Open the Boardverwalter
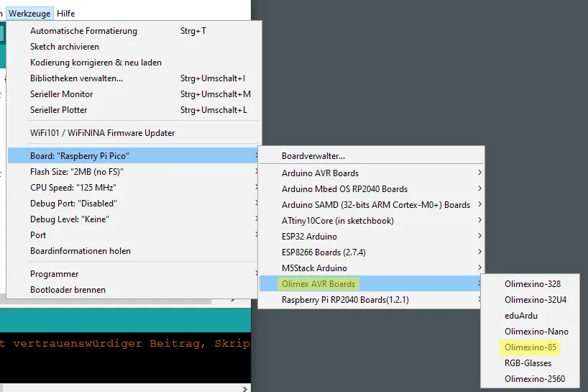Screen dimensions: 588x392 click(x=313, y=156)
